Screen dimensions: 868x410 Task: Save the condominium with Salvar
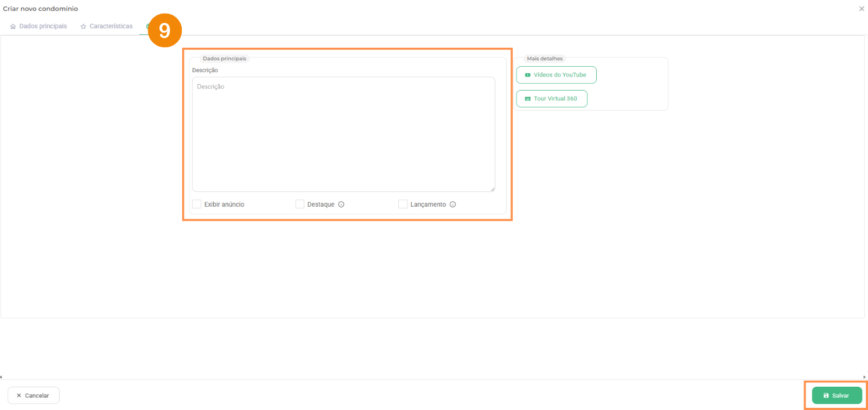click(837, 395)
